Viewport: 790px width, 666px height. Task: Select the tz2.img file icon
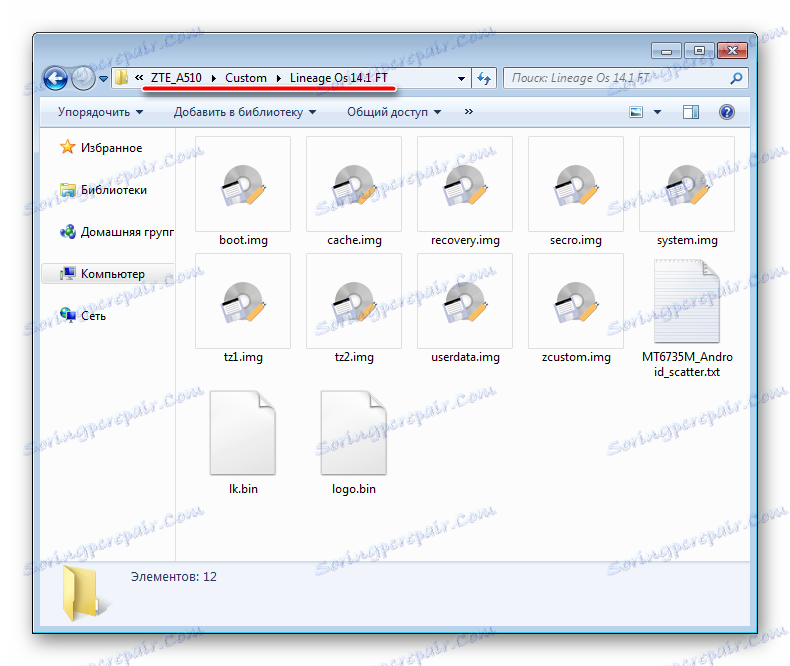click(x=354, y=301)
